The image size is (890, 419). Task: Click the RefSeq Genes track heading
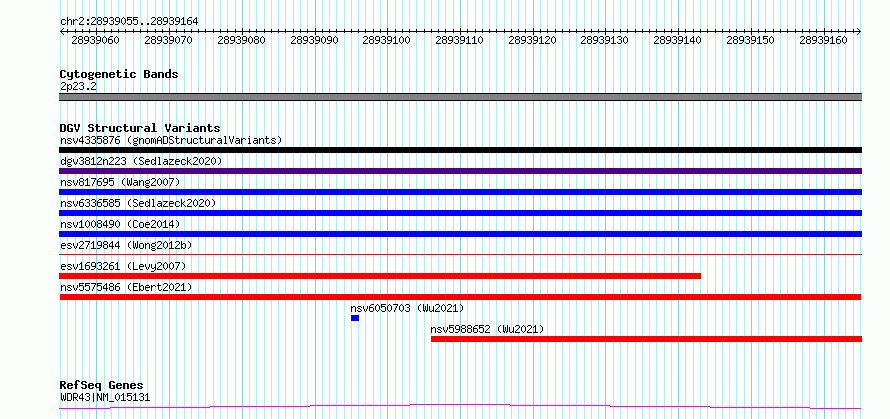(x=101, y=385)
